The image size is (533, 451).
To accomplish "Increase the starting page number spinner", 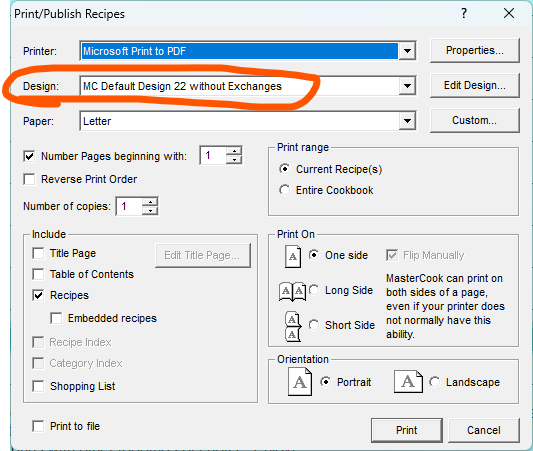I will click(x=234, y=151).
